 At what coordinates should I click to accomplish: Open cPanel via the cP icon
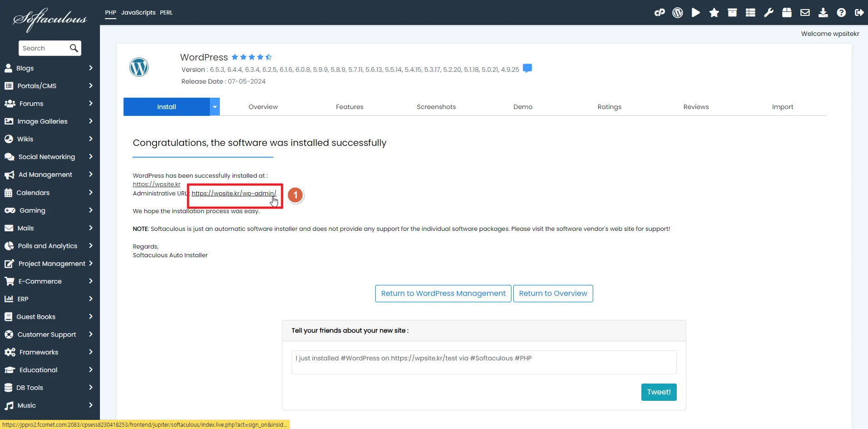tap(660, 13)
